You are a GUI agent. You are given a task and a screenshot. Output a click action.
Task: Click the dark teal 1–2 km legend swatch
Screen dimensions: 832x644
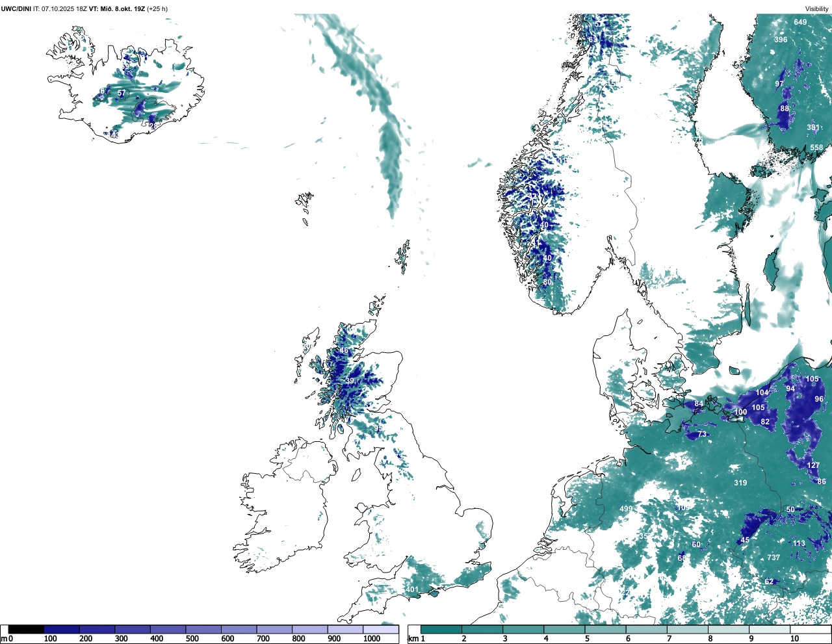[441, 629]
